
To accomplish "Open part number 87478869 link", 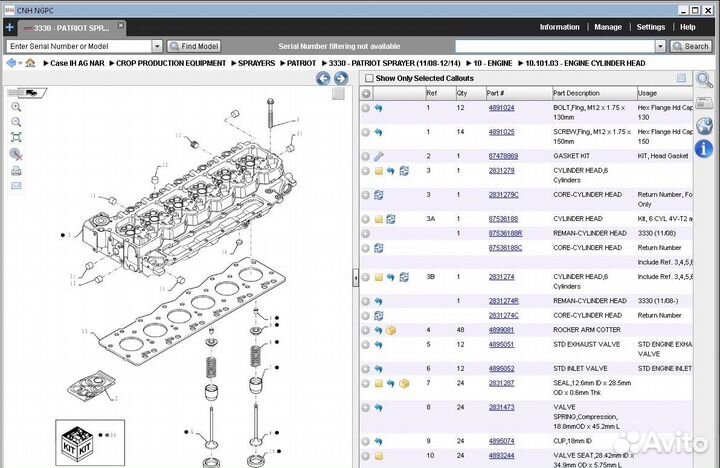I will coord(503,156).
